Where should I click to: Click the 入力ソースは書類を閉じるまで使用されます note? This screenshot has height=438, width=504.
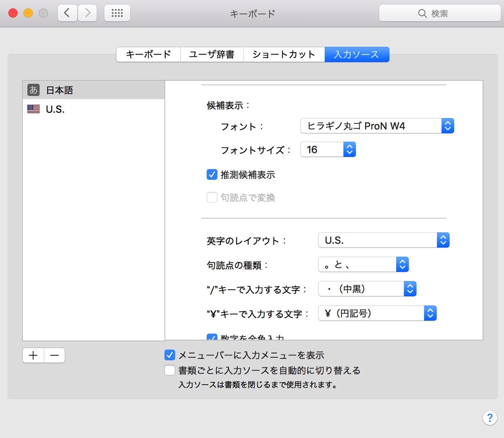257,385
